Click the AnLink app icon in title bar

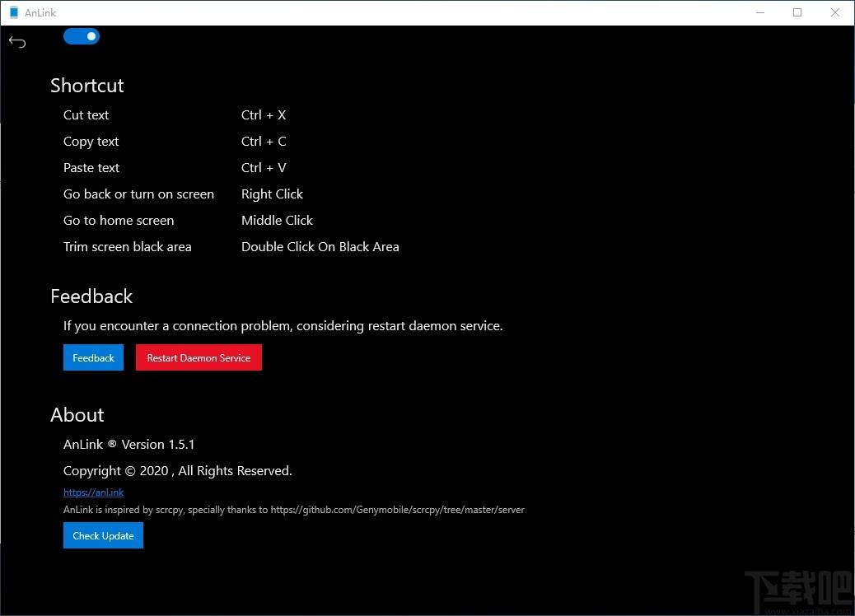[14, 12]
